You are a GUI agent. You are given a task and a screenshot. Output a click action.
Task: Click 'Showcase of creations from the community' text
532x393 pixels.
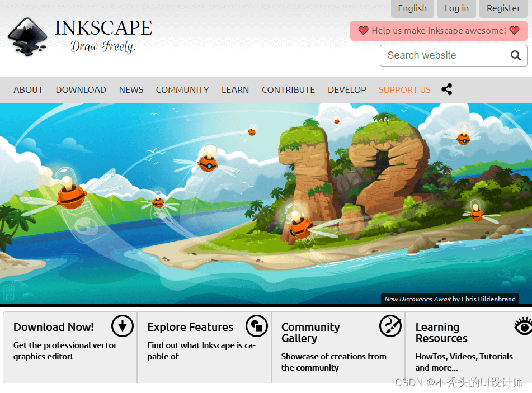point(334,362)
